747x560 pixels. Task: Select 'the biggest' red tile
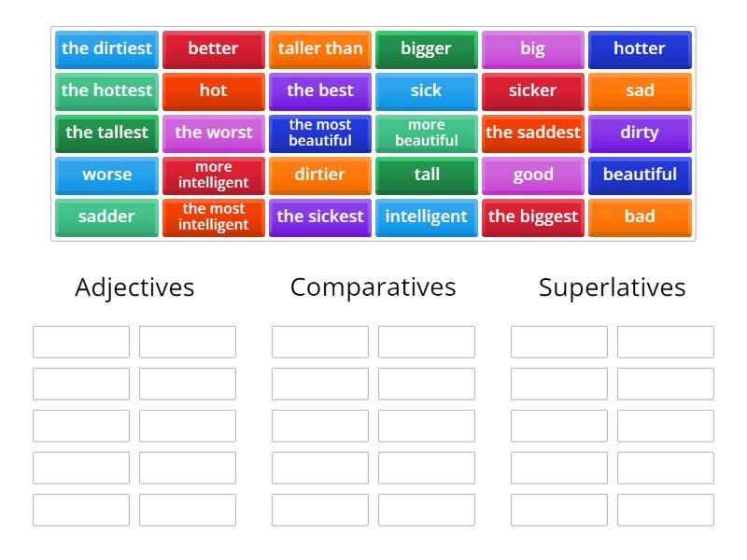[x=533, y=217]
